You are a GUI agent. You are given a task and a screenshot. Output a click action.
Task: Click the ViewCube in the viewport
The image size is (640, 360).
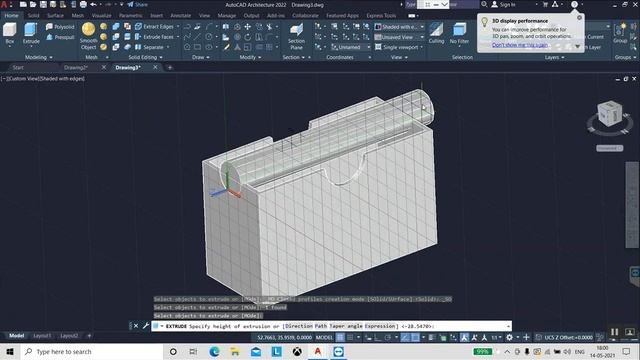(x=609, y=114)
